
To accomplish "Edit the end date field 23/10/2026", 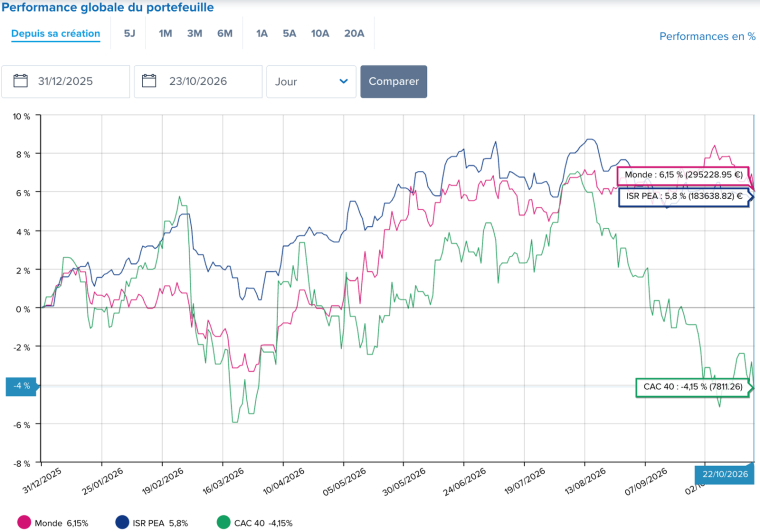I will coord(198,81).
